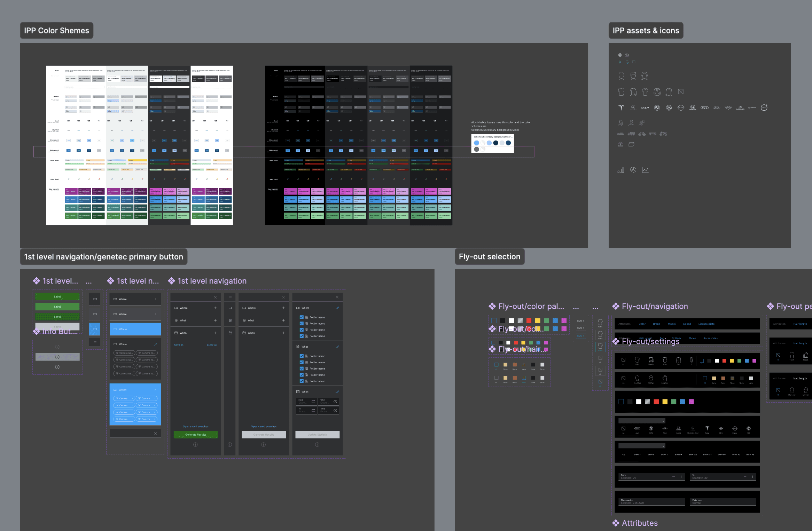Image resolution: width=812 pixels, height=531 pixels.
Task: Click the Kia logo in IPP assets
Action: [645, 108]
